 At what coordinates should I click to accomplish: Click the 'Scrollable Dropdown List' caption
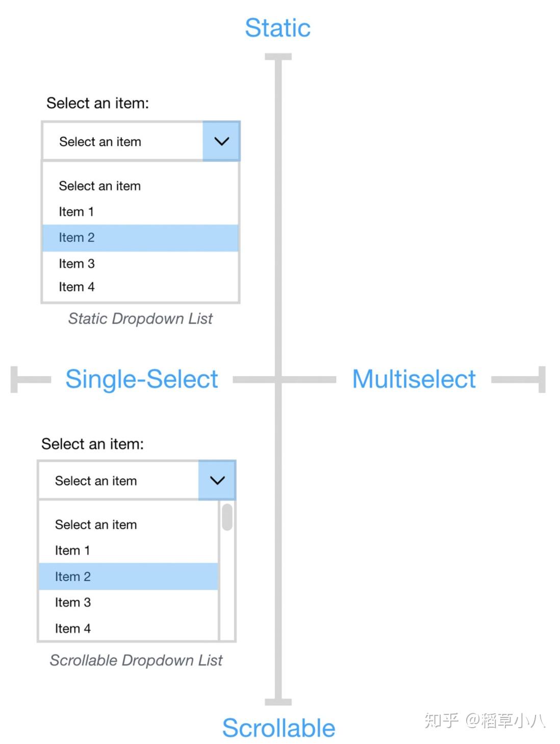(x=136, y=660)
